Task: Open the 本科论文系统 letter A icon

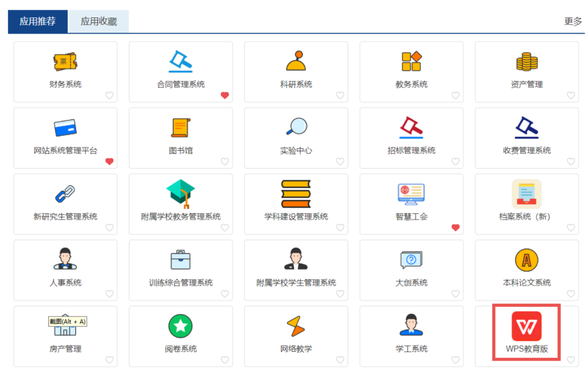Action: [527, 259]
